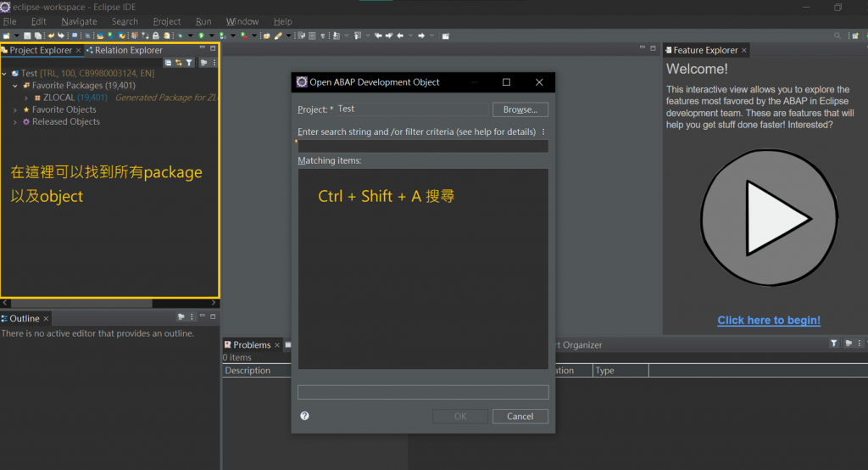This screenshot has height=470, width=868.
Task: Click the Undo arrow icon
Action: point(51,36)
